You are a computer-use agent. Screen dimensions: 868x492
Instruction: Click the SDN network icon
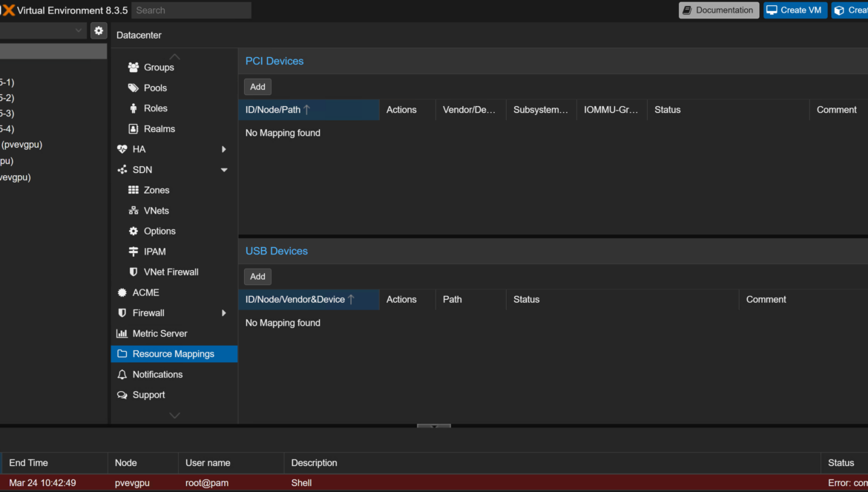pos(122,170)
